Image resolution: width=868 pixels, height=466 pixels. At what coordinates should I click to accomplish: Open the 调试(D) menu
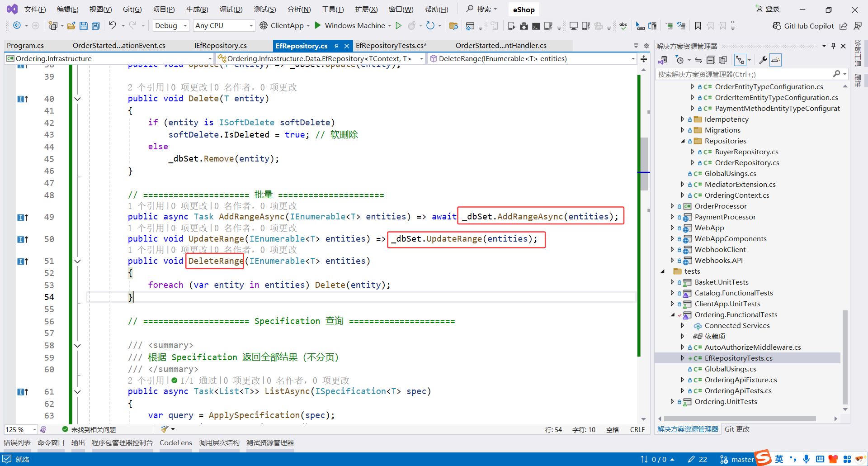[231, 10]
